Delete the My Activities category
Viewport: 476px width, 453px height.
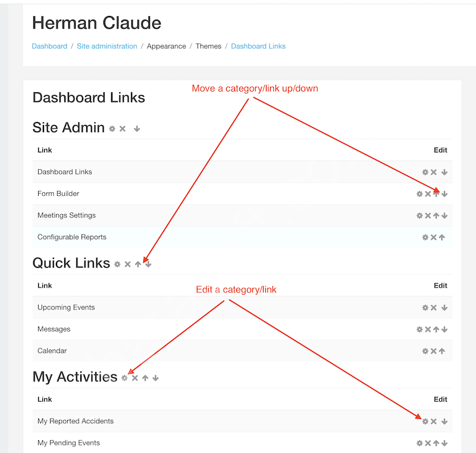point(135,378)
